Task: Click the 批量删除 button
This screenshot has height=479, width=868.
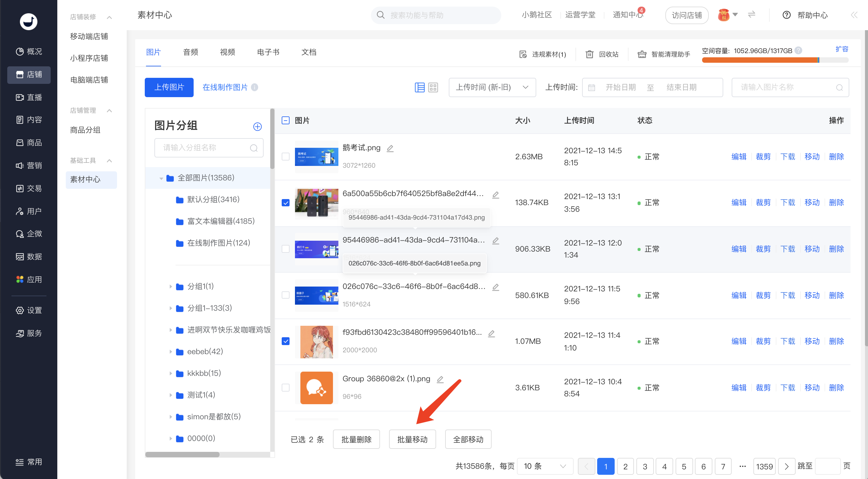Action: (x=356, y=439)
